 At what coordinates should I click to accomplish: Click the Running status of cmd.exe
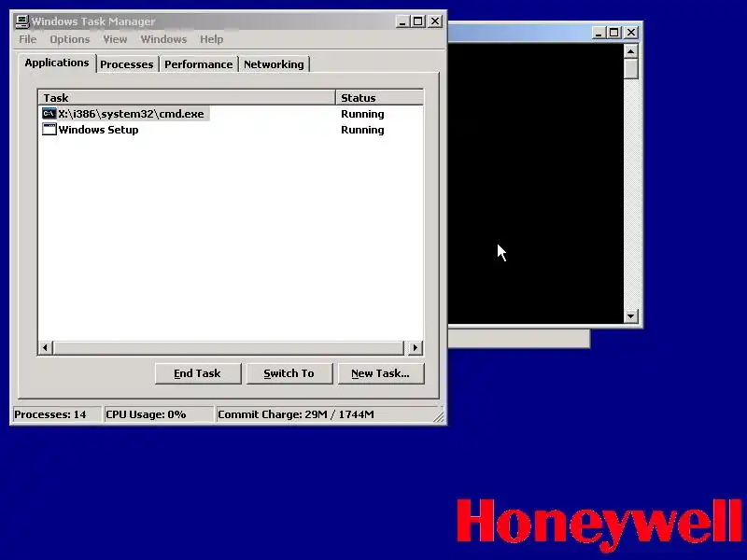click(362, 114)
